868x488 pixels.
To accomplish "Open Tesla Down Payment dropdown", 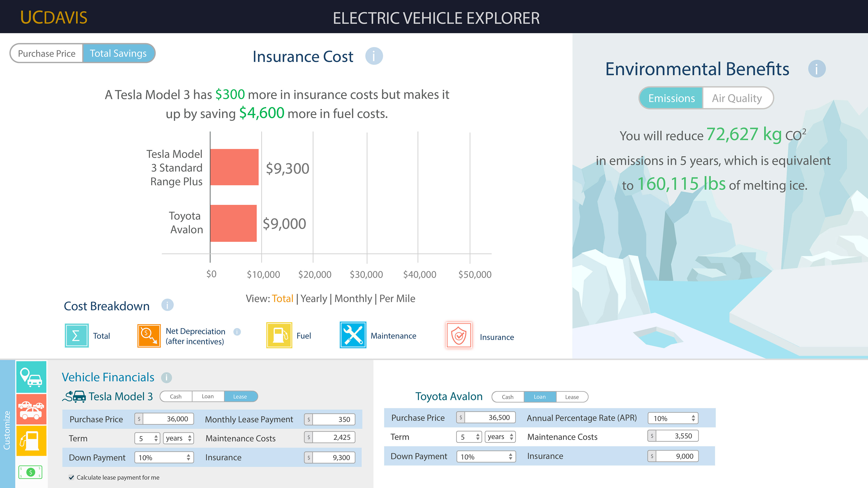I will pyautogui.click(x=164, y=457).
